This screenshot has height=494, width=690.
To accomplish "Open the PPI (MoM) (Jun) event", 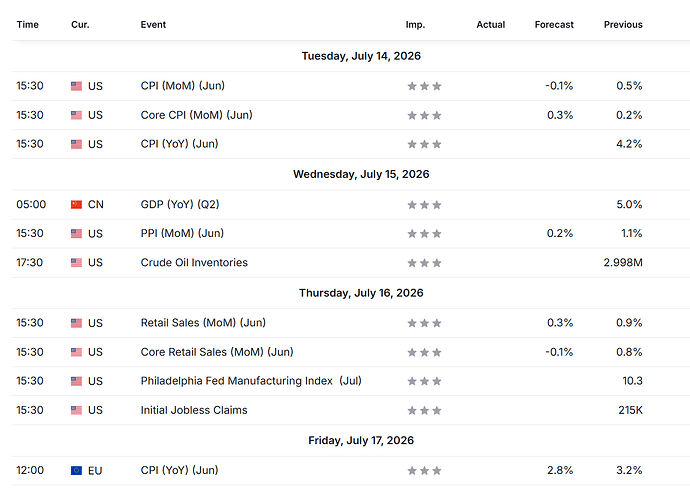I will click(182, 233).
